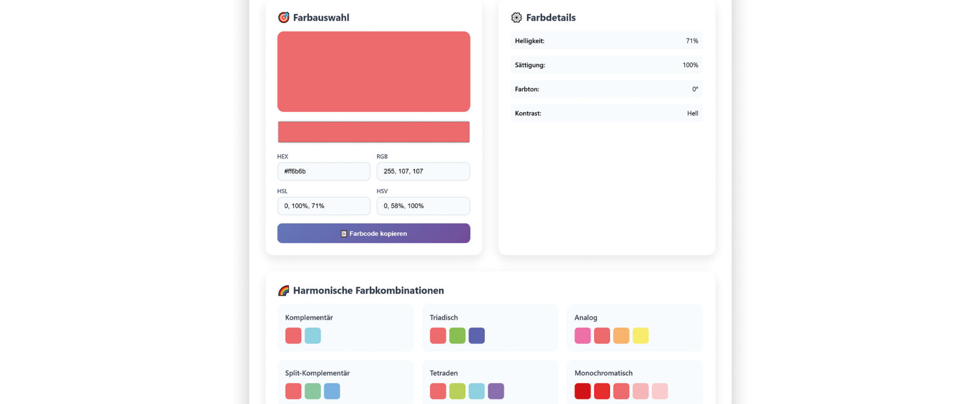
Task: Click the gear icon beside Farbdetails
Action: coord(516,18)
